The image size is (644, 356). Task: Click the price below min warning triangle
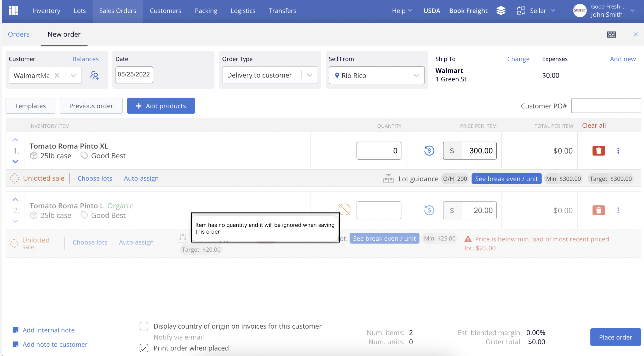click(x=468, y=239)
